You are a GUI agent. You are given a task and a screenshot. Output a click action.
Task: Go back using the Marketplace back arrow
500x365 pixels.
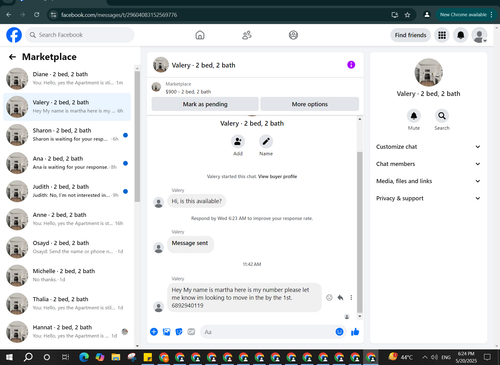click(x=12, y=57)
